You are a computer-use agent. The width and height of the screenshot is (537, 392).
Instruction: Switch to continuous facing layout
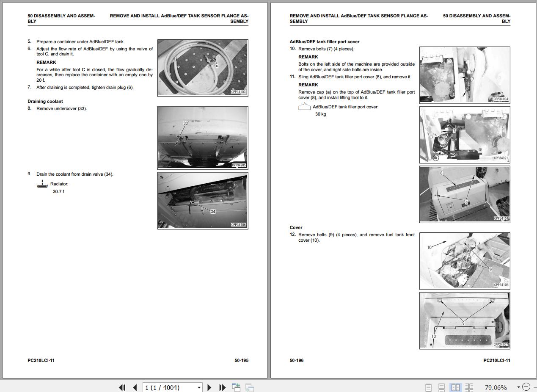tap(469, 387)
